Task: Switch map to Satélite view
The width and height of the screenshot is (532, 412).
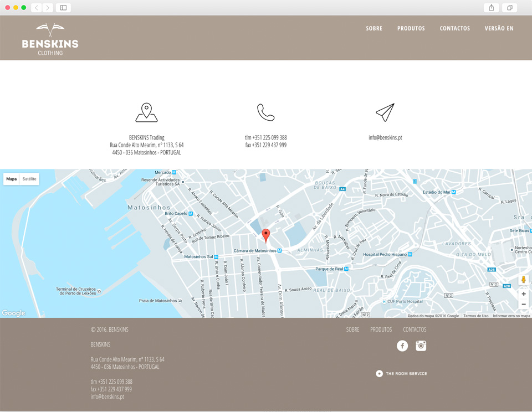Action: 29,179
